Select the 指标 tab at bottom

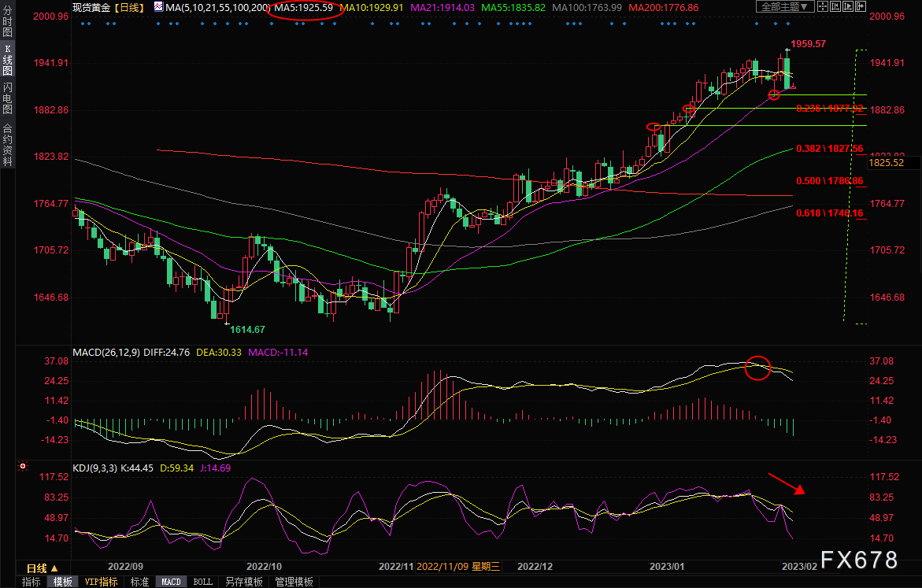click(31, 582)
